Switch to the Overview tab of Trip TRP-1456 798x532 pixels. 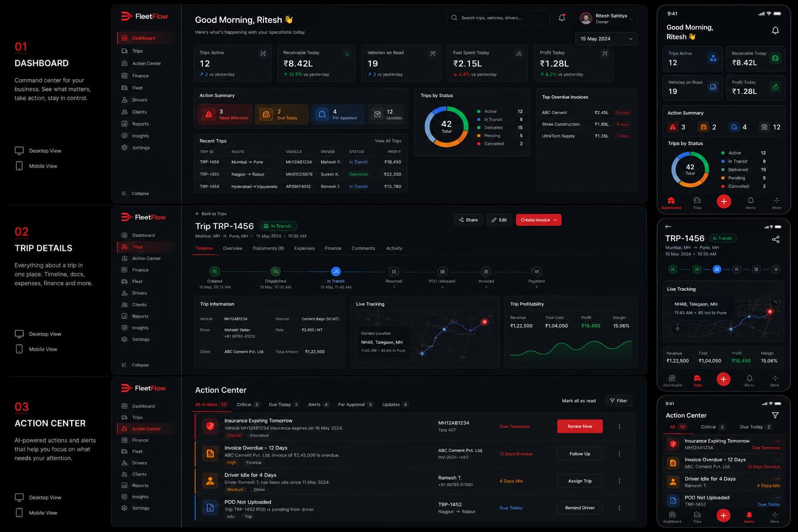tap(233, 248)
